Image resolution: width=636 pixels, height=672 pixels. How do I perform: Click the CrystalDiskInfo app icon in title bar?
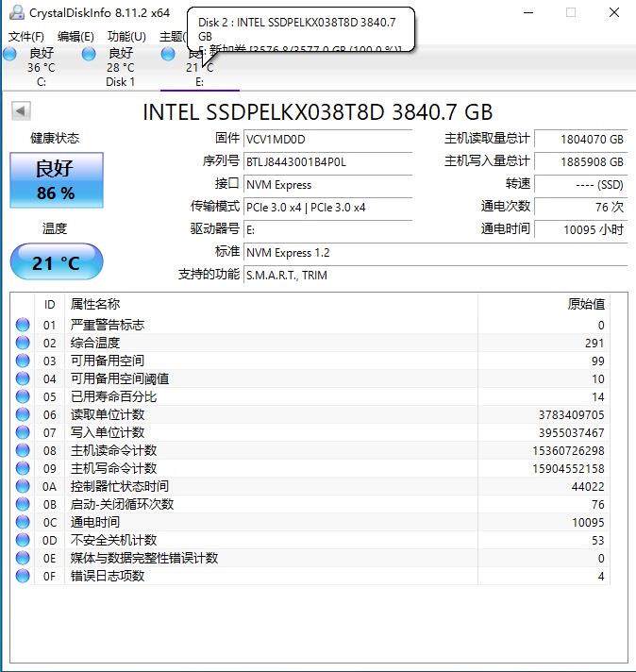click(x=17, y=12)
